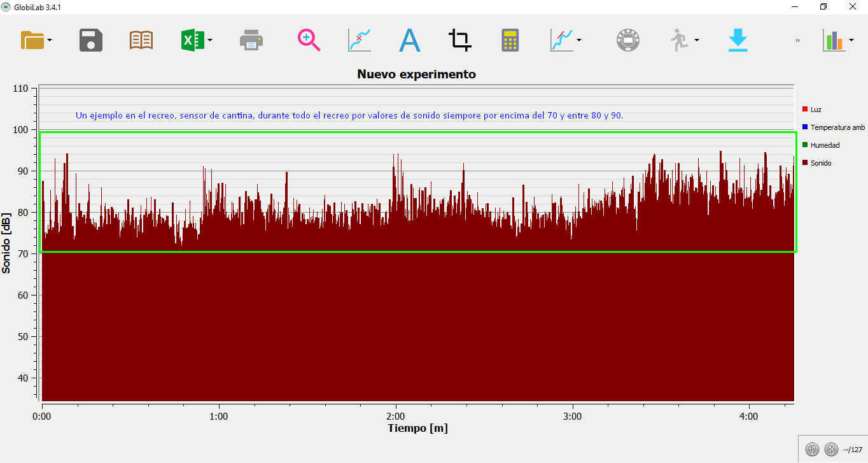The height and width of the screenshot is (463, 868).
Task: Click the download data arrow icon
Action: pos(738,40)
